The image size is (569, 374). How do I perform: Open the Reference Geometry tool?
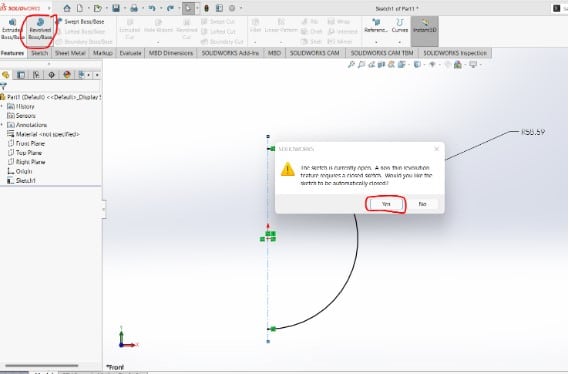click(x=376, y=26)
